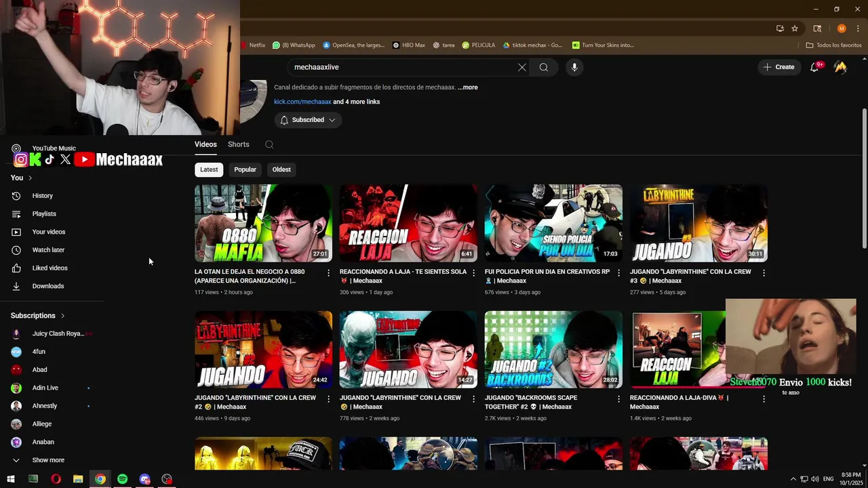Click the Create button
Viewport: 868px width, 488px height.
click(778, 67)
